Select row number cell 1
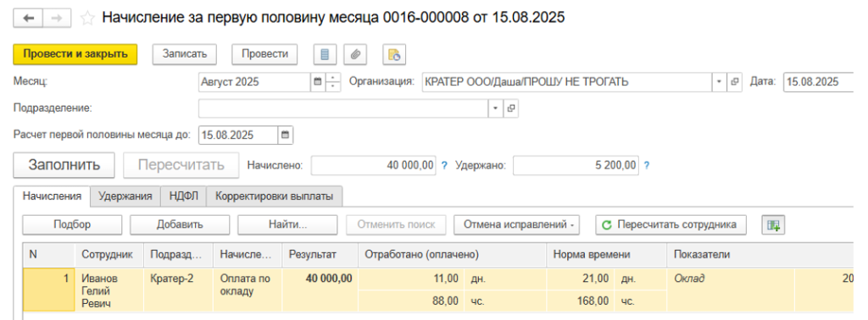 [48, 290]
